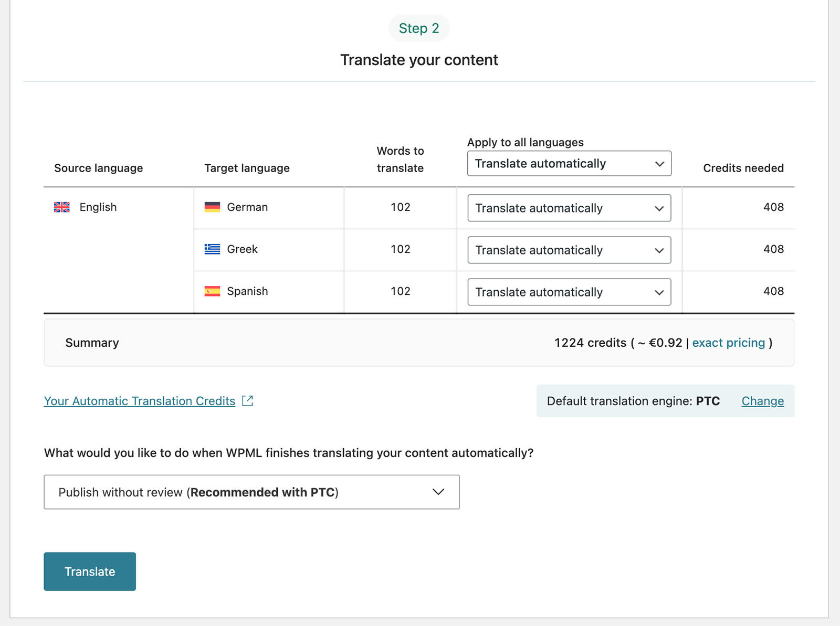This screenshot has height=626, width=840.
Task: Click the Spanish credits needed value
Action: (773, 291)
